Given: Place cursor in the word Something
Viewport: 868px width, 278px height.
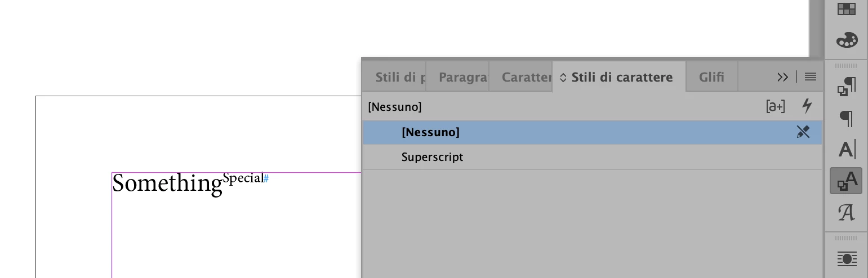Looking at the screenshot, I should click(x=167, y=184).
